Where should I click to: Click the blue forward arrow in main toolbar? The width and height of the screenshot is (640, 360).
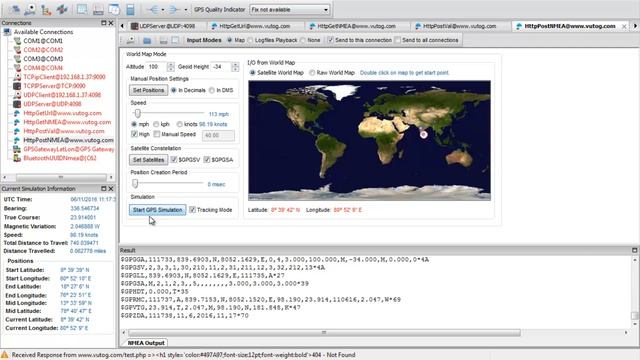pos(174,9)
